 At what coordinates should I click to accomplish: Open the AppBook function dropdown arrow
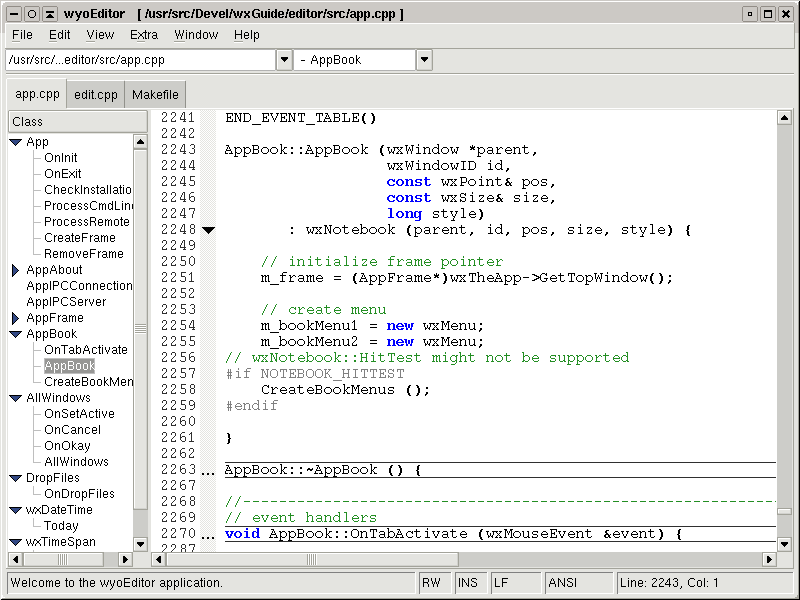pyautogui.click(x=424, y=60)
